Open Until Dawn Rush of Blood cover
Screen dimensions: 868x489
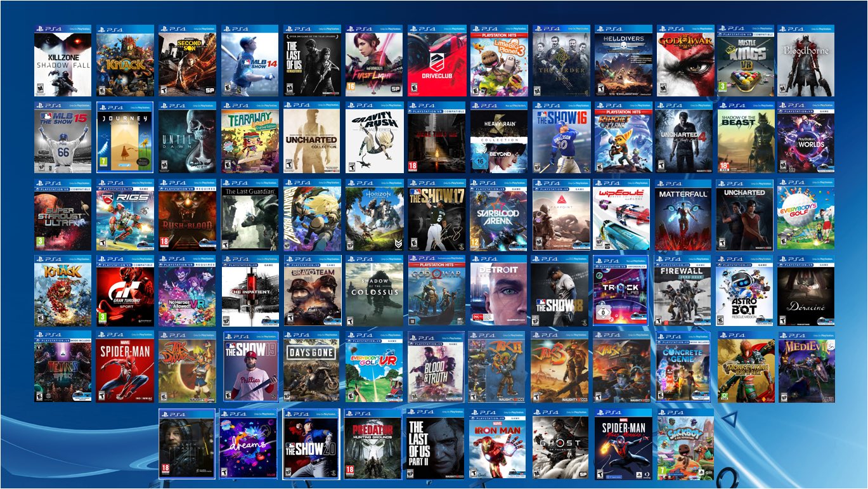pos(187,214)
